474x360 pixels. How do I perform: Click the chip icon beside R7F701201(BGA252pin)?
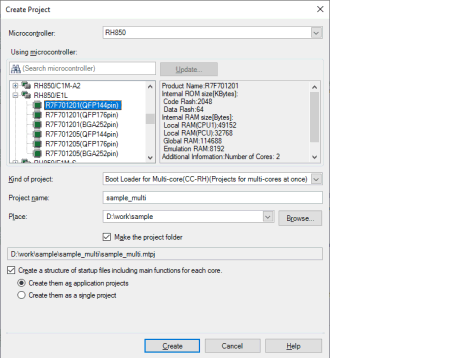[37, 125]
